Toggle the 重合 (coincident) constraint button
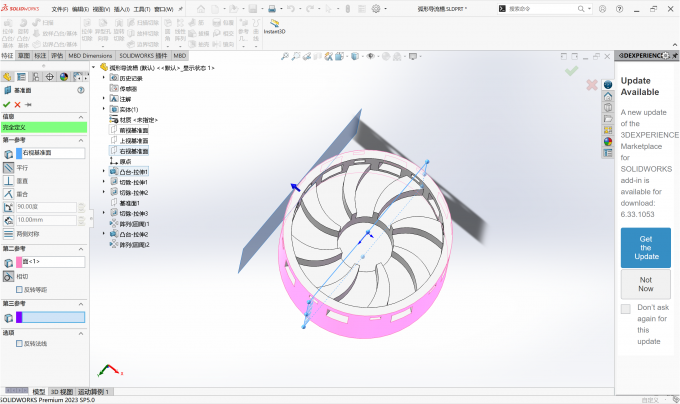The image size is (680, 404). pos(8,194)
